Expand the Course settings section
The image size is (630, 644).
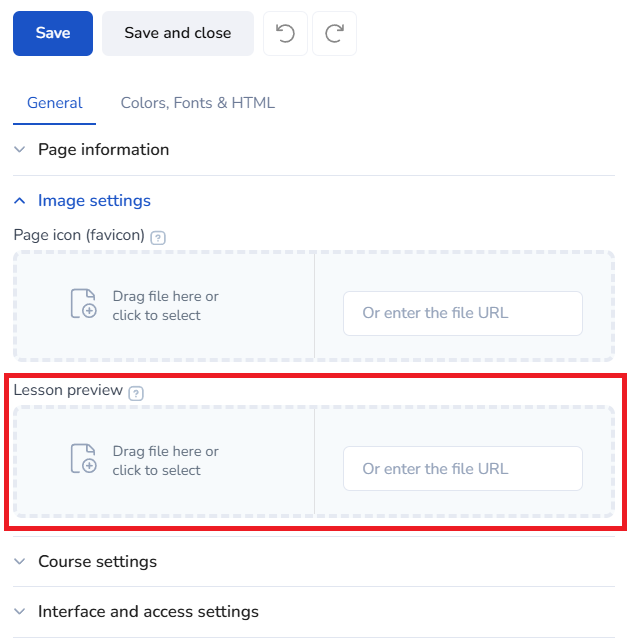[97, 562]
